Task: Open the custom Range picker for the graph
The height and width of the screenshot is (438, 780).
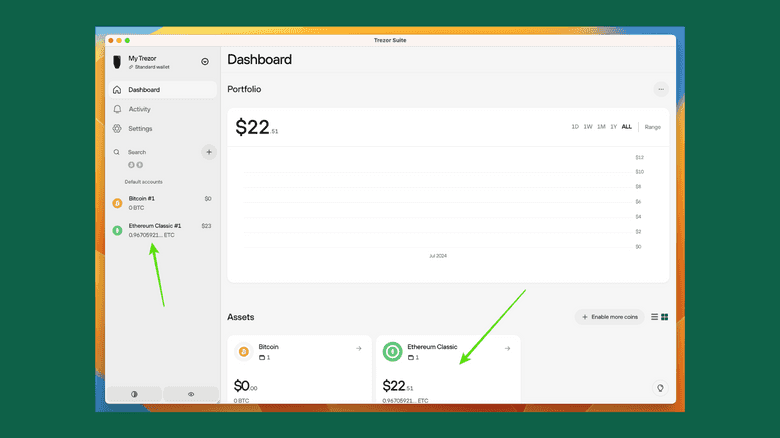Action: (x=652, y=127)
